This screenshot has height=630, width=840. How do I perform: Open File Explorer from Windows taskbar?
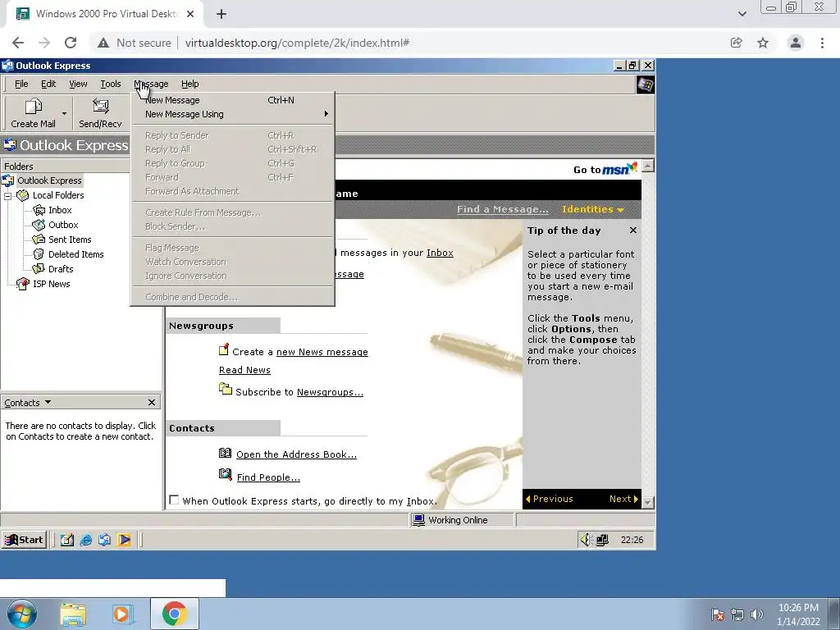[73, 614]
